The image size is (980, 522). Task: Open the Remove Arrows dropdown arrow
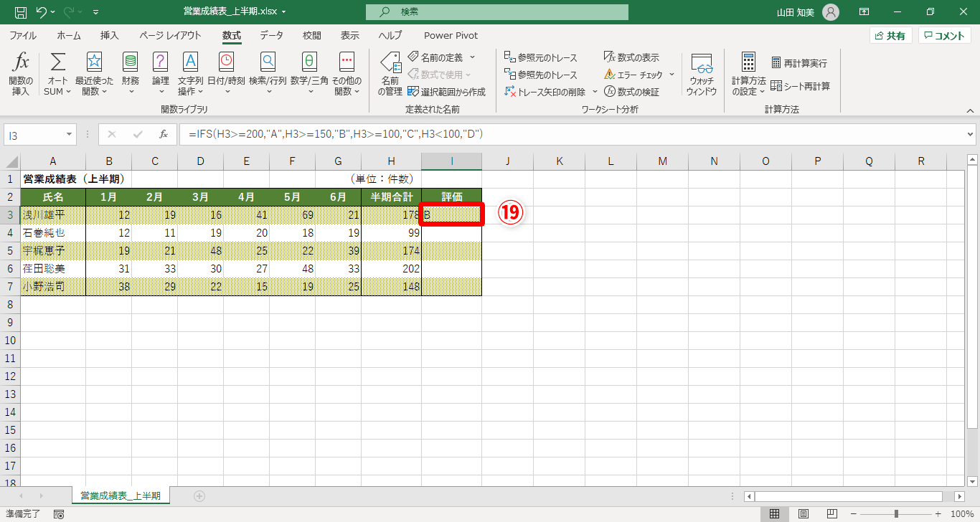click(595, 92)
